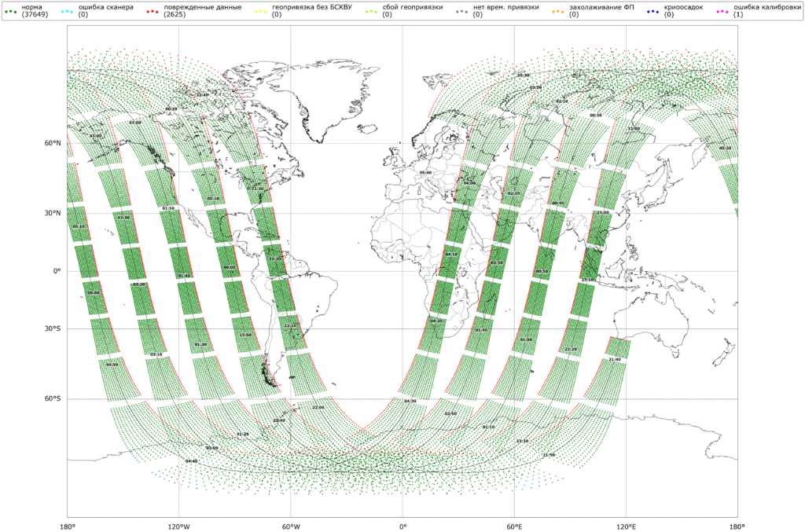The image size is (805, 532).
Task: Select the legend label 'захолаживание ФП'
Action: [601, 7]
